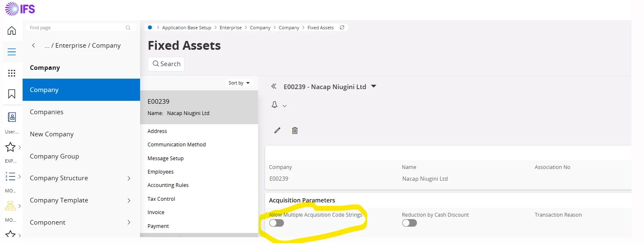
Task: Click the pencil edit icon
Action: tap(277, 130)
